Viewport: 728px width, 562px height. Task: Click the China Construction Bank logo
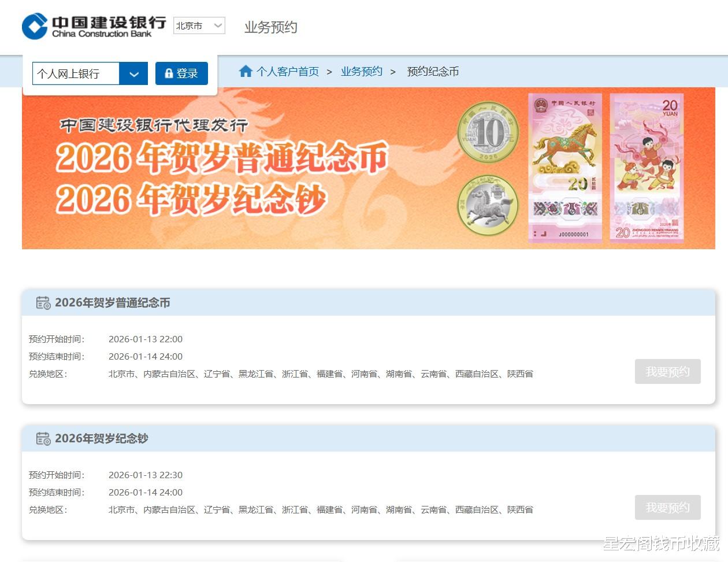94,26
